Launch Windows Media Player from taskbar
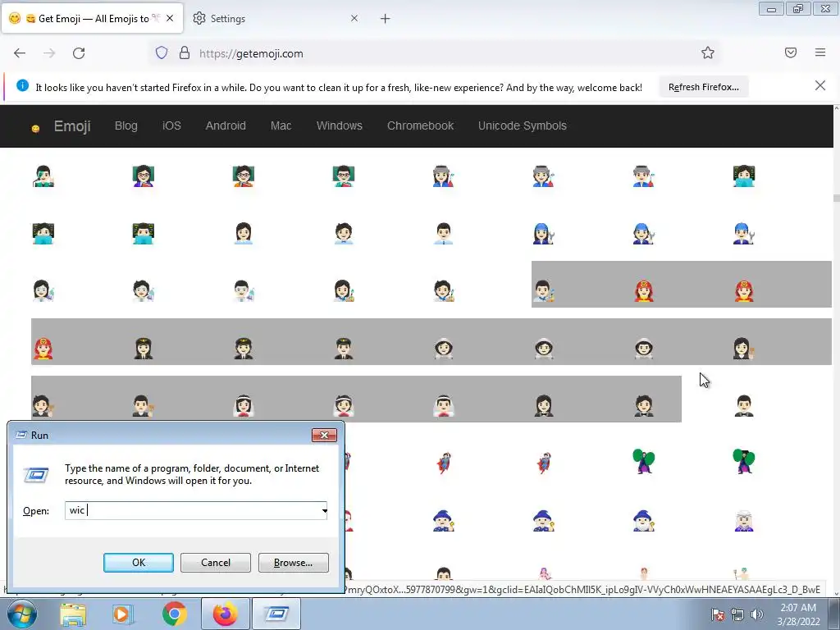840x630 pixels. pyautogui.click(x=123, y=614)
